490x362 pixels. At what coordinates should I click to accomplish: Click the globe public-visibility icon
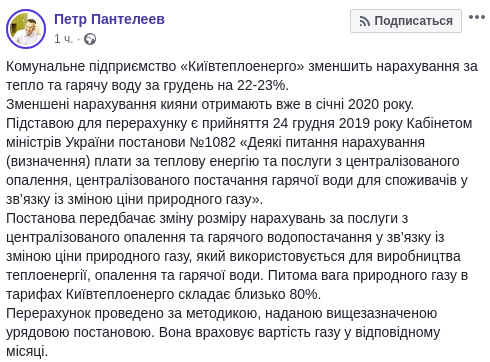(90, 39)
